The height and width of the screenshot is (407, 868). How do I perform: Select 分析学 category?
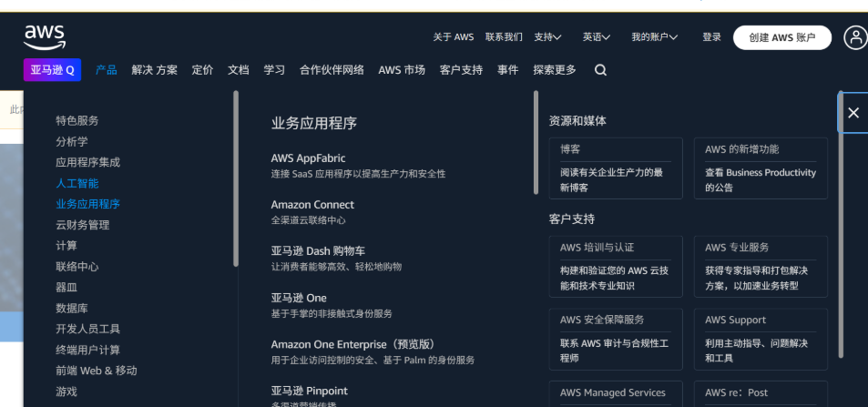click(x=72, y=142)
